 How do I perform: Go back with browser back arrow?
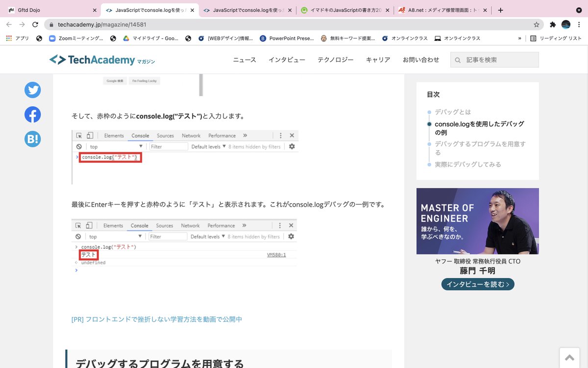point(9,25)
